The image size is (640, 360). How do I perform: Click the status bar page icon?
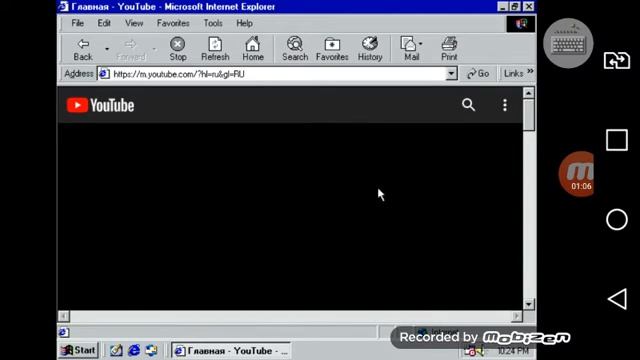63,332
